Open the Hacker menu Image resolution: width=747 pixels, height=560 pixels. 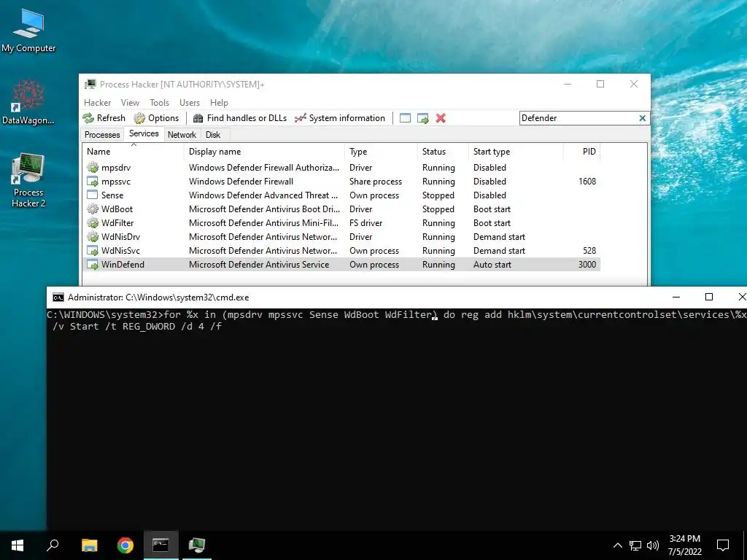[97, 102]
